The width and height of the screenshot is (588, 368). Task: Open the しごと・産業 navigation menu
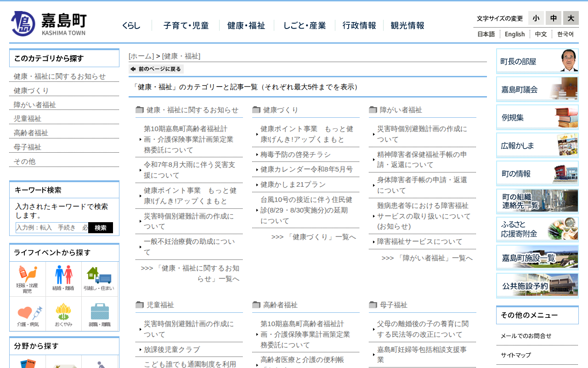[305, 26]
